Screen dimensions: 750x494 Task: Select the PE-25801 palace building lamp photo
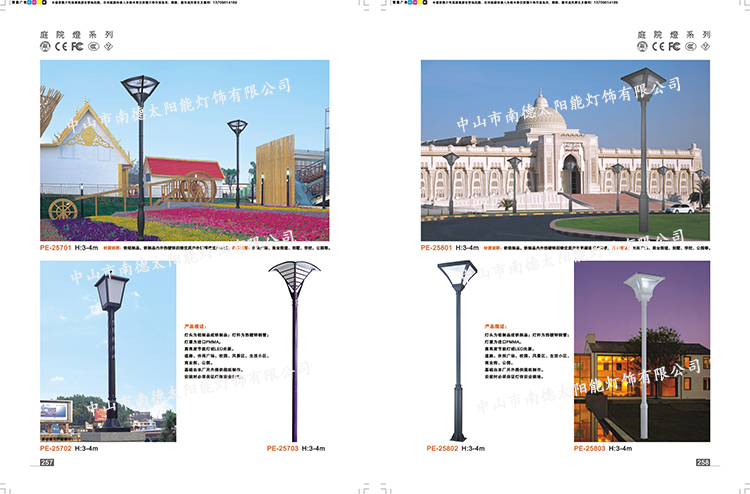565,150
